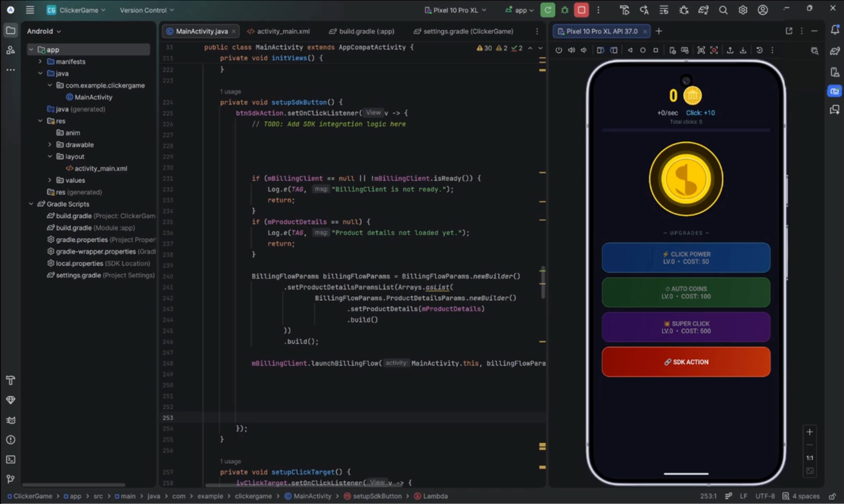The image size is (844, 504).
Task: Expand the manifests folder
Action: 40,62
